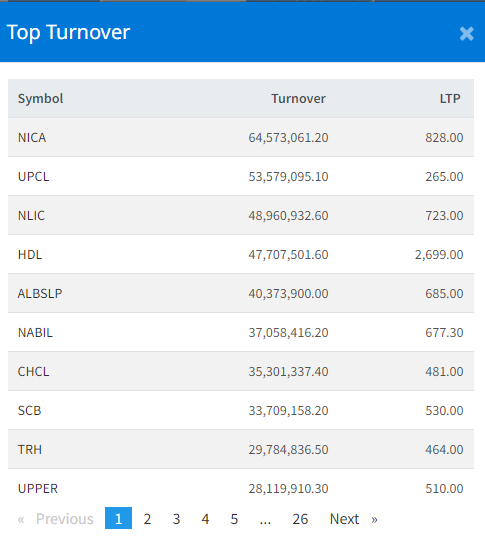This screenshot has width=485, height=557.
Task: Select the NICA symbol
Action: (x=32, y=137)
